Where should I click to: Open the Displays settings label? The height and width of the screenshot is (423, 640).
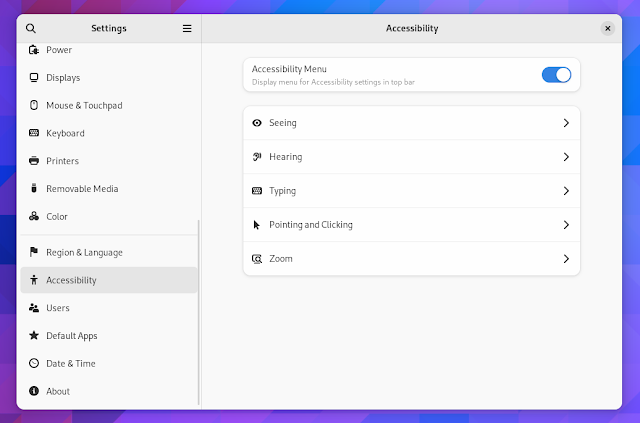click(63, 78)
